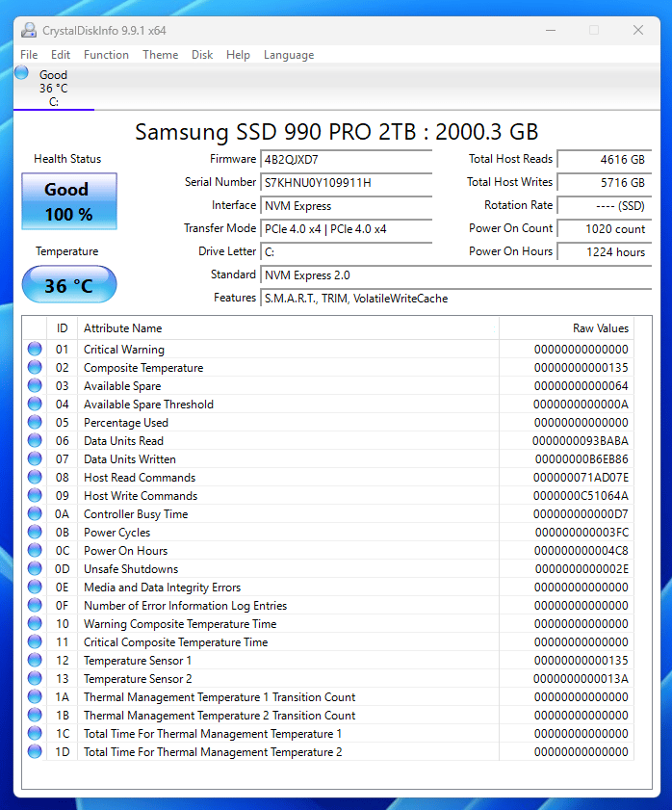Click the Interface field NVM Express
This screenshot has height=810, width=672.
[x=346, y=206]
